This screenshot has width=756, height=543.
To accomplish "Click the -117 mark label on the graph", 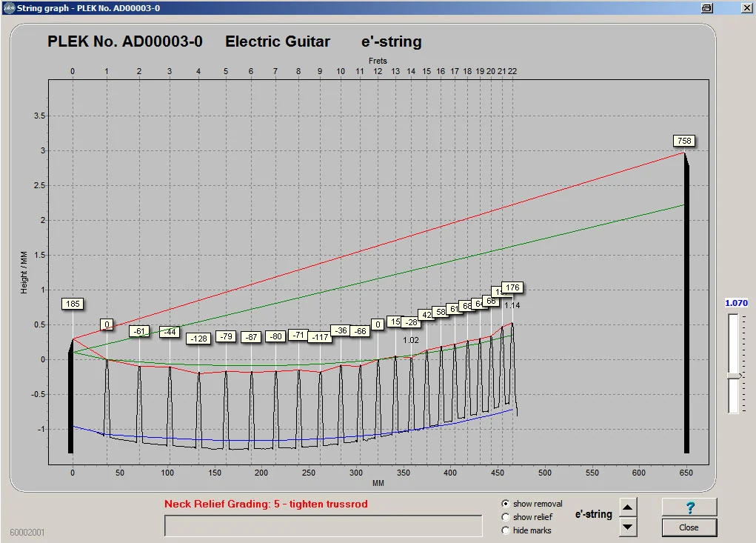I will (320, 337).
